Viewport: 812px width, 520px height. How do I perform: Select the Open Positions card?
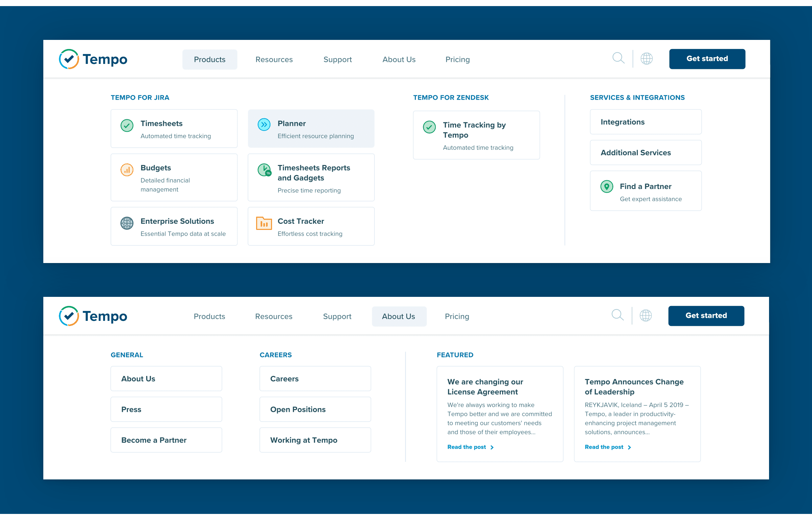(315, 409)
